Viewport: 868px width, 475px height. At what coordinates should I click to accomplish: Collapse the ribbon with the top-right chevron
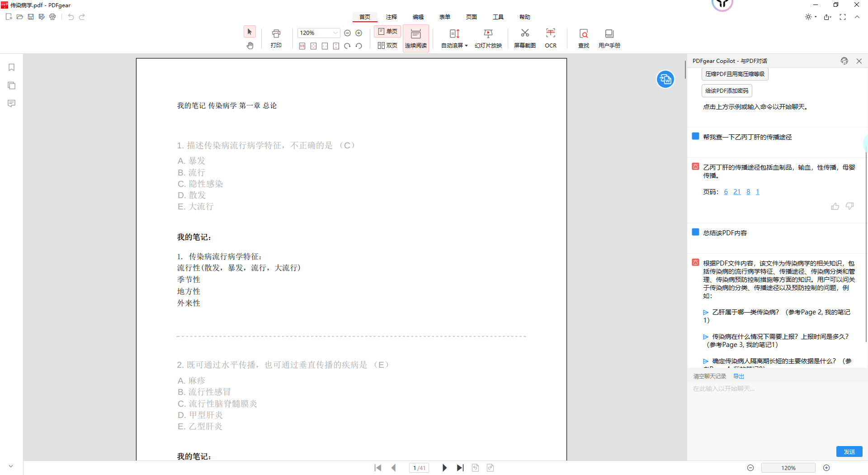(x=857, y=17)
